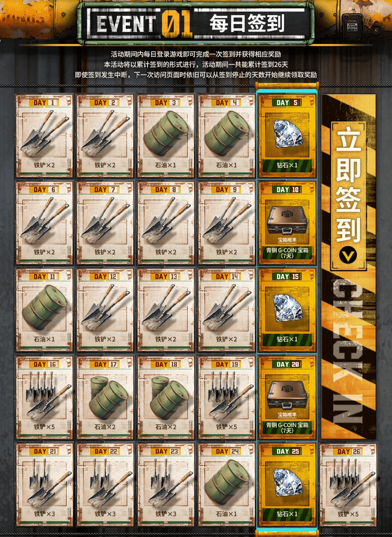Click the EVENT 01 每日签到 header banner
The image size is (392, 537).
pos(195,23)
